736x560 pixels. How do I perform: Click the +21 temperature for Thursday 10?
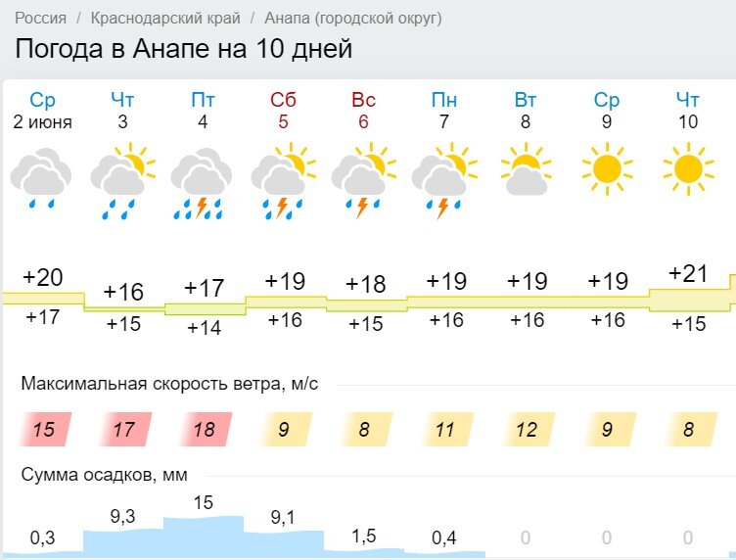click(688, 274)
